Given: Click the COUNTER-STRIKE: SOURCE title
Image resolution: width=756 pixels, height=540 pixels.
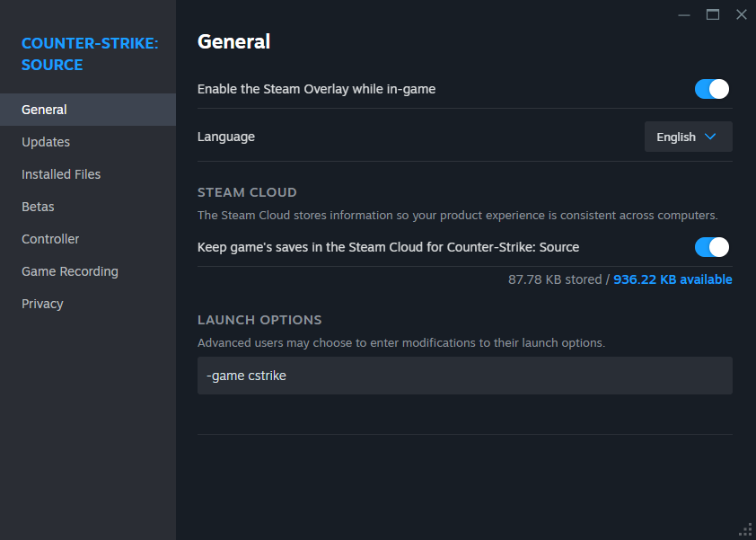Looking at the screenshot, I should pos(90,54).
